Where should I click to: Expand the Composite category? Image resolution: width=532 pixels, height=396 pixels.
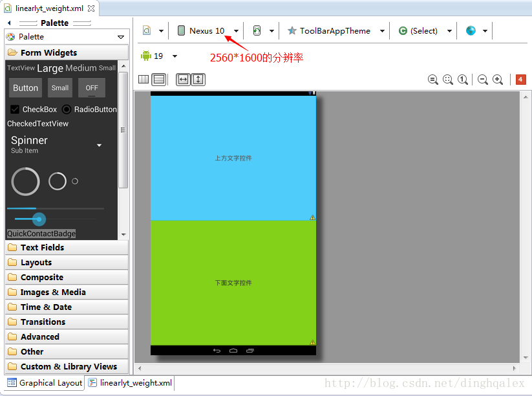67,278
